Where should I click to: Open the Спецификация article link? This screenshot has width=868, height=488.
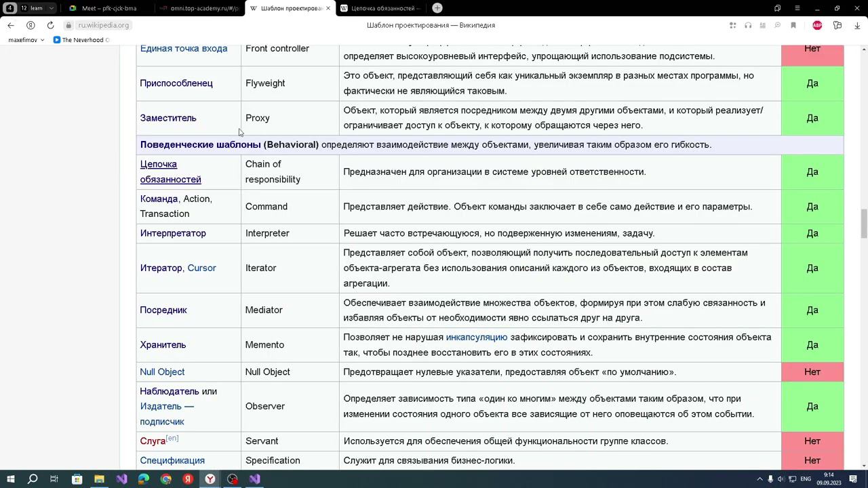click(172, 460)
